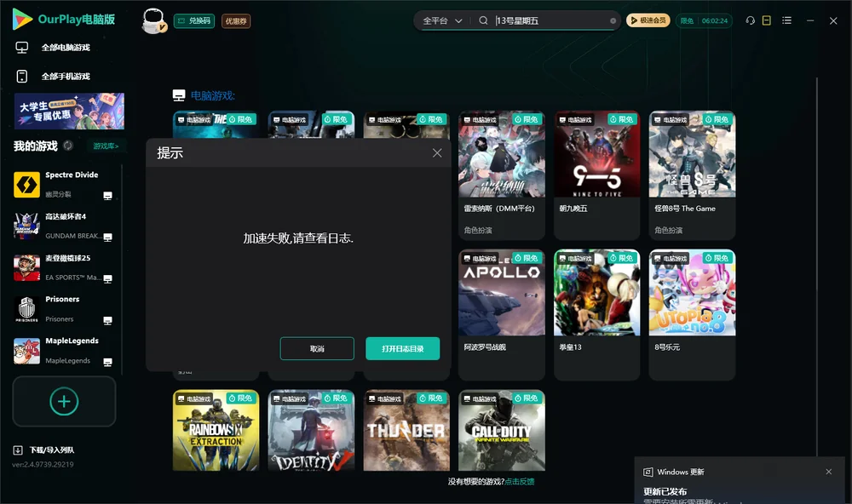Select 全部电脑游戏 in sidebar
Screen dimensions: 852x504
pos(66,48)
